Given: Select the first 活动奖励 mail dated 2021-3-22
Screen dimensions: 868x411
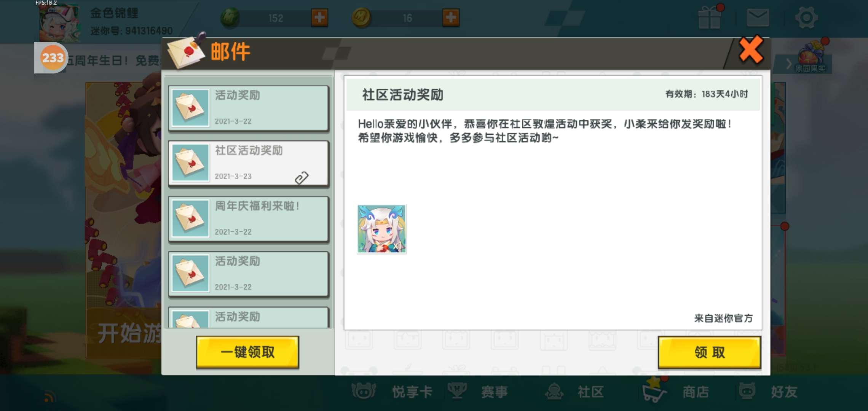Looking at the screenshot, I should coord(249,108).
